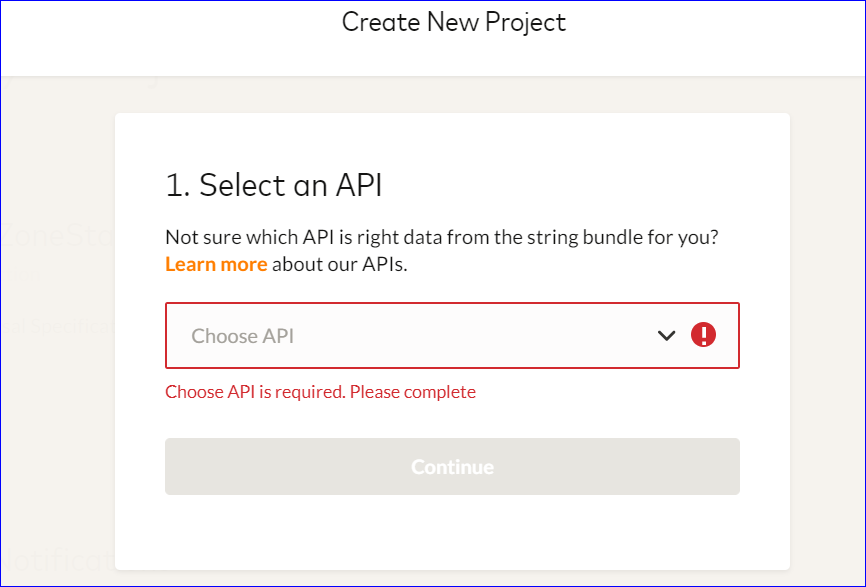Click the "about our APIs." text

pos(340,265)
